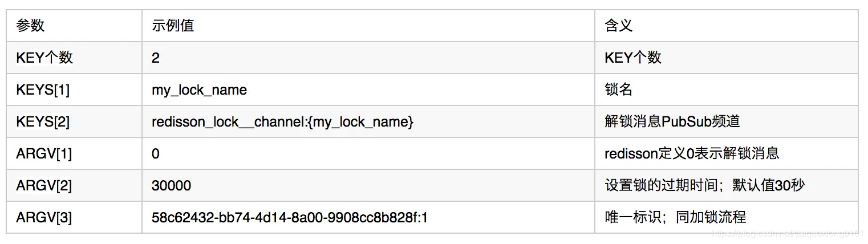Click the redisson_lock__channel:{my_lock_name} value
The image size is (868, 244).
[x=282, y=122]
